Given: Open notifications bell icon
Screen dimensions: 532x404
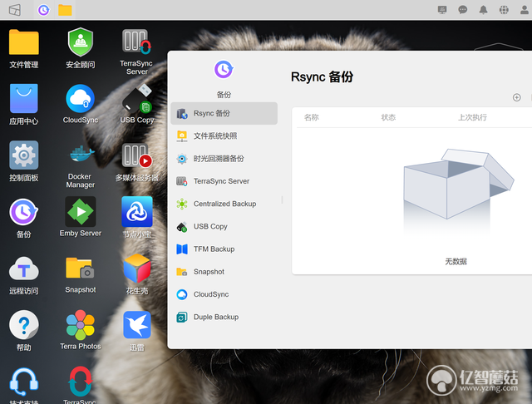Looking at the screenshot, I should tap(483, 10).
